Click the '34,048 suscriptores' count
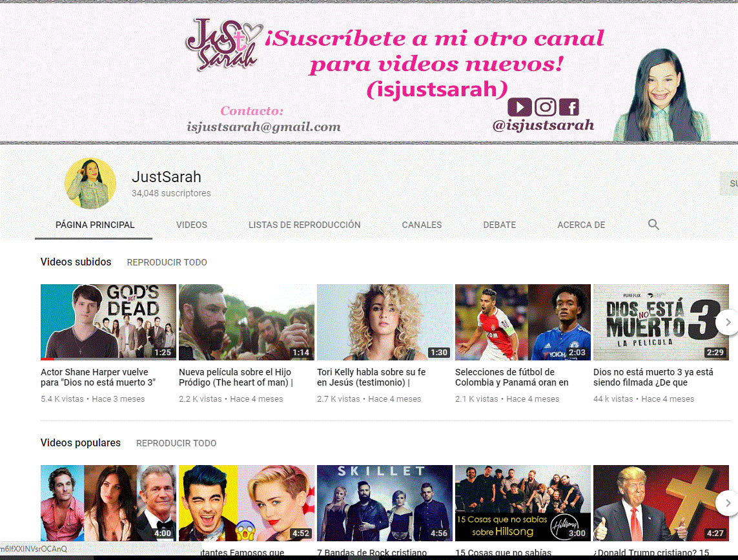 tap(171, 193)
